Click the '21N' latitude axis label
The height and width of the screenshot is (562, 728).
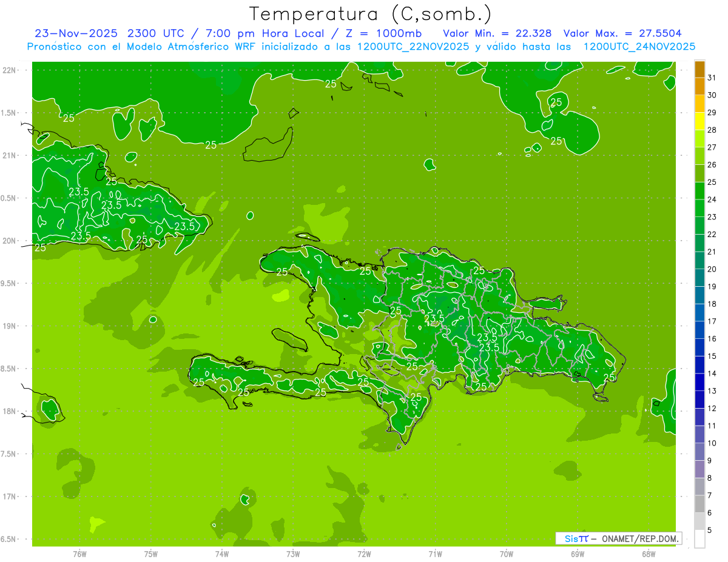9,155
